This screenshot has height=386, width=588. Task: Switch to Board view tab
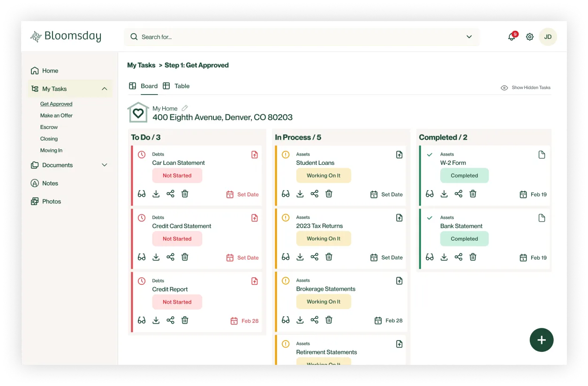coord(143,86)
